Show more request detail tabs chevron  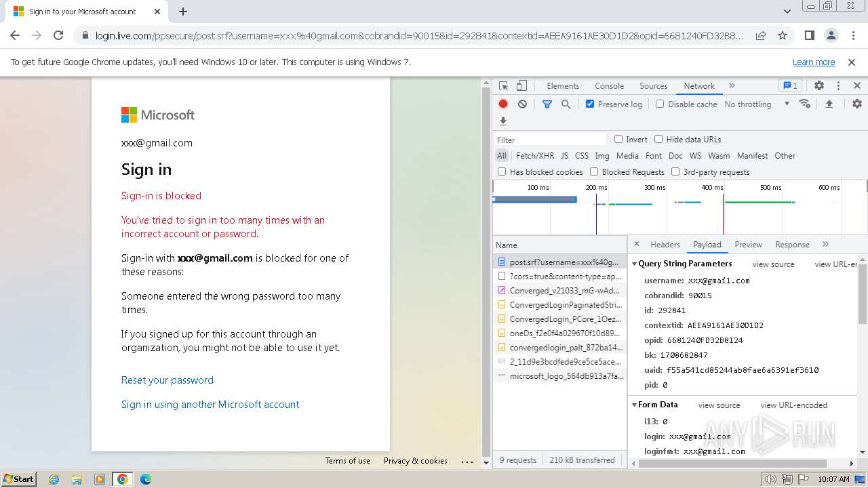(825, 244)
